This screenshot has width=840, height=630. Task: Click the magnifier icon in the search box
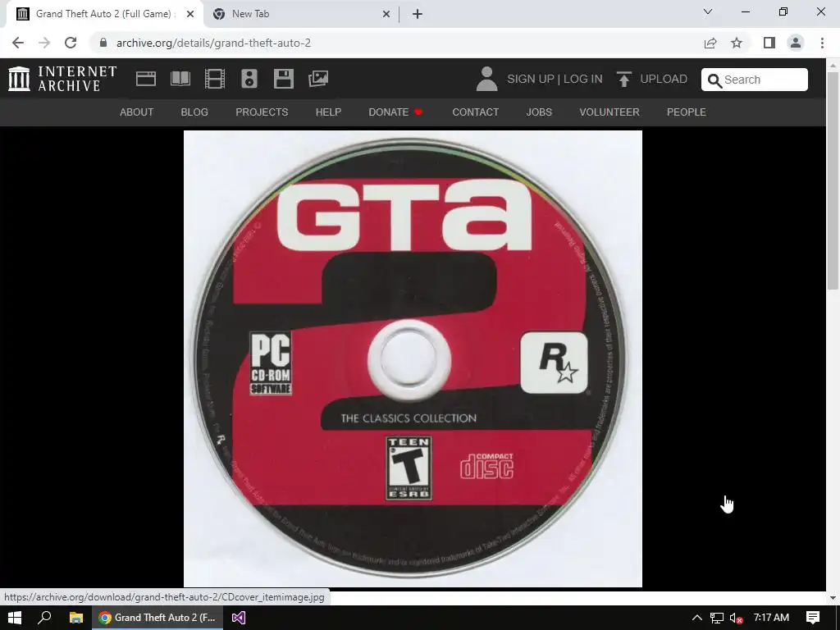(x=714, y=80)
